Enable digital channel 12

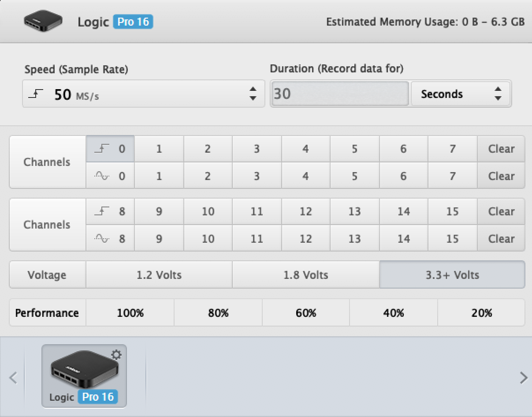pos(305,211)
